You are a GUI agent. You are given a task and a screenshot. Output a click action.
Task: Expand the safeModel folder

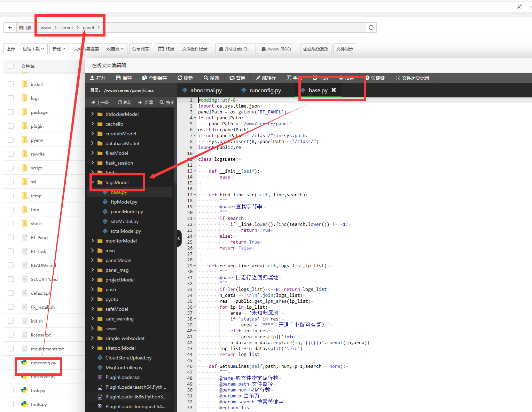coord(92,309)
